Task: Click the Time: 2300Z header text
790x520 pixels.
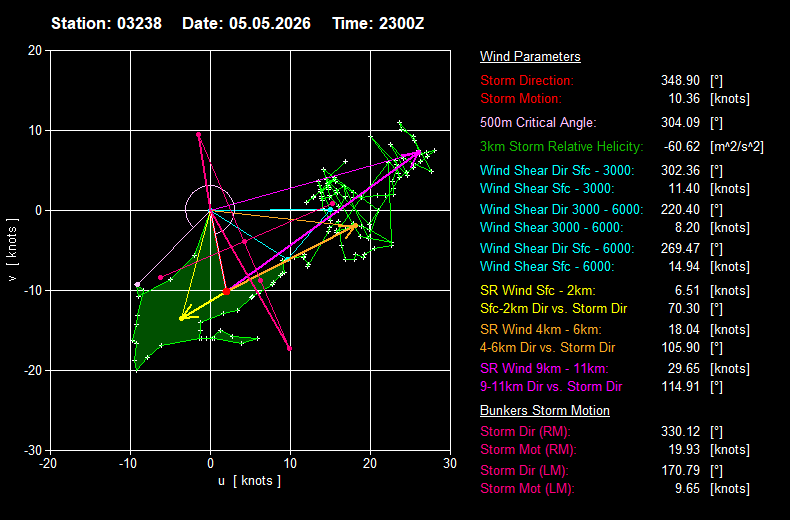Action: (x=378, y=24)
